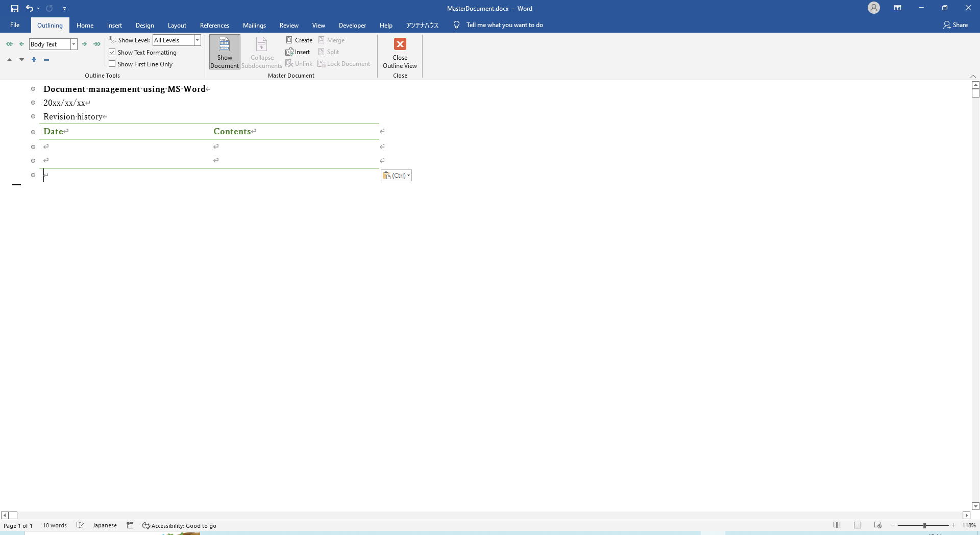
Task: Switch to the Layout tab
Action: pos(177,26)
